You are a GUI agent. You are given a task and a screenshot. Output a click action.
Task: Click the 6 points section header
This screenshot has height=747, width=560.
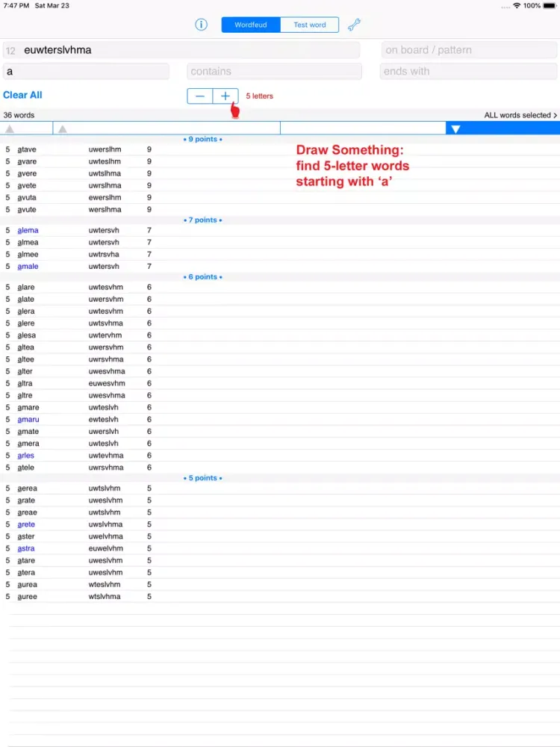coord(203,277)
